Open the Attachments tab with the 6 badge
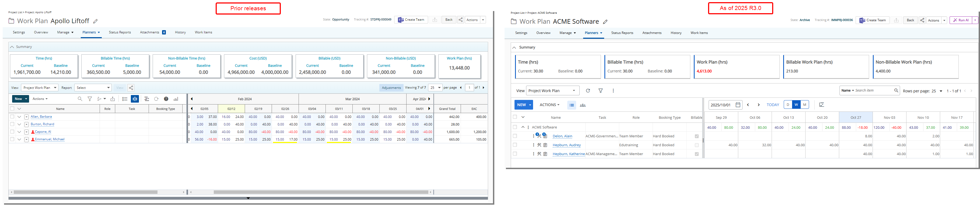Screen dimensions: 980x206 (153, 32)
